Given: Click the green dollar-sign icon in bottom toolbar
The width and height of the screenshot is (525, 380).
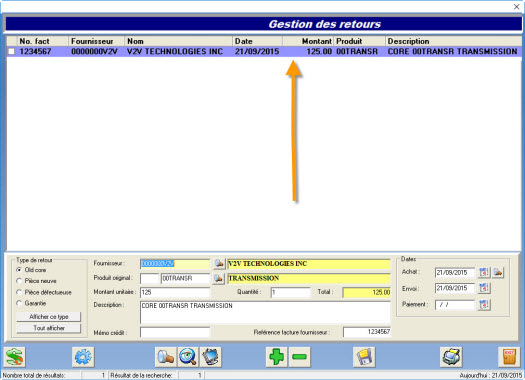Looking at the screenshot, I should (x=14, y=357).
